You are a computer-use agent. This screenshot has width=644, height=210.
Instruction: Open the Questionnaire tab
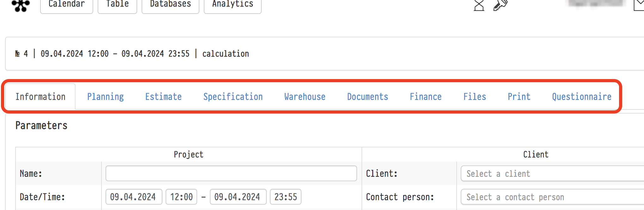point(581,97)
